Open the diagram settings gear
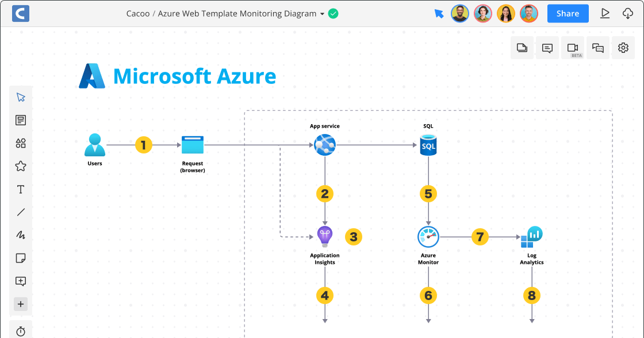Viewport: 644px width, 338px height. pos(623,48)
